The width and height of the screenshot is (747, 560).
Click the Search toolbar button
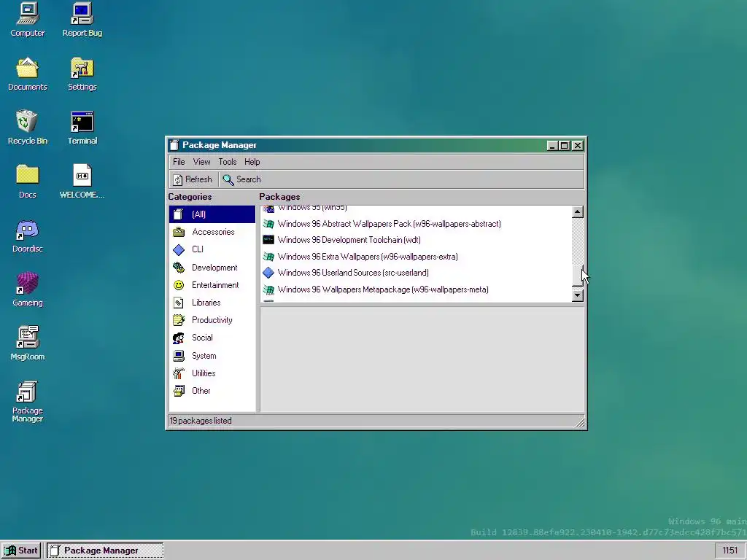click(x=242, y=179)
